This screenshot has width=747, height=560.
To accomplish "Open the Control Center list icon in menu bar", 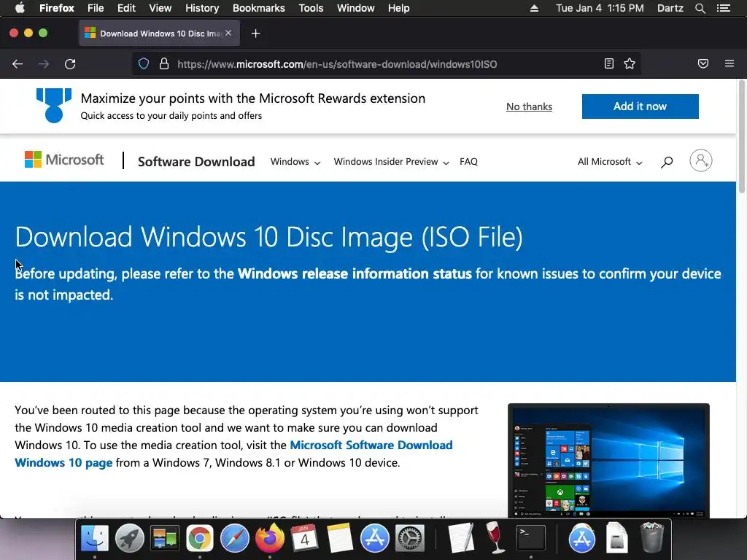I will tap(724, 8).
